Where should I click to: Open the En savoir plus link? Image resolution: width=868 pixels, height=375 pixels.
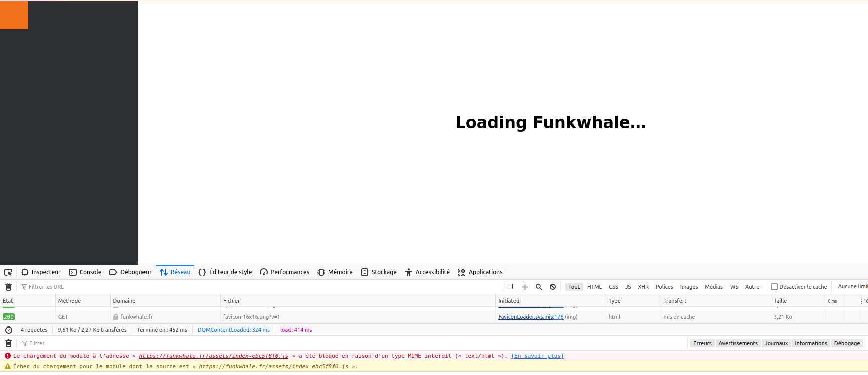(x=537, y=356)
